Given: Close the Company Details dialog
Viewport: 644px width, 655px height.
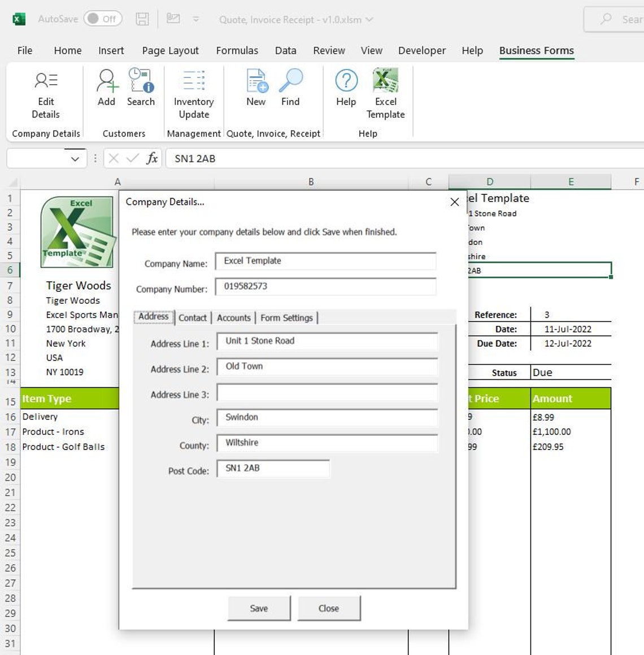Looking at the screenshot, I should [x=329, y=608].
